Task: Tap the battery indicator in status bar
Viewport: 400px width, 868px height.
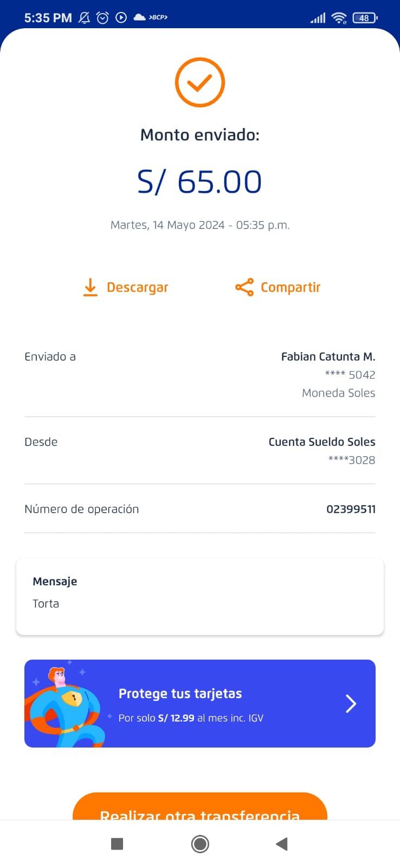Action: click(365, 18)
